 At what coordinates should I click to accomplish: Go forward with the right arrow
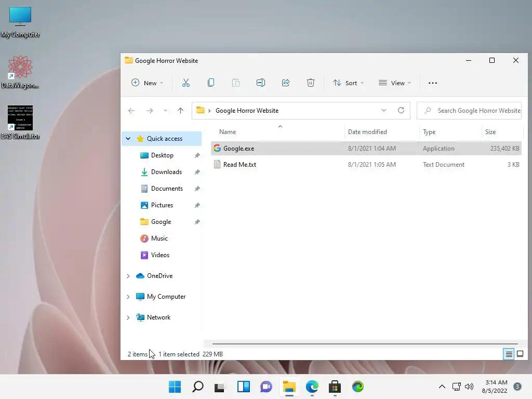149,111
